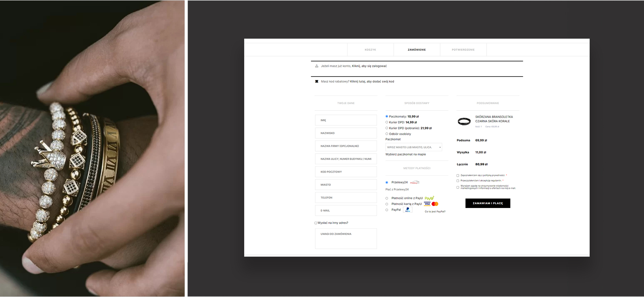The height and width of the screenshot is (297, 644).
Task: Go to the Potwierdzenie step tab
Action: tap(463, 50)
